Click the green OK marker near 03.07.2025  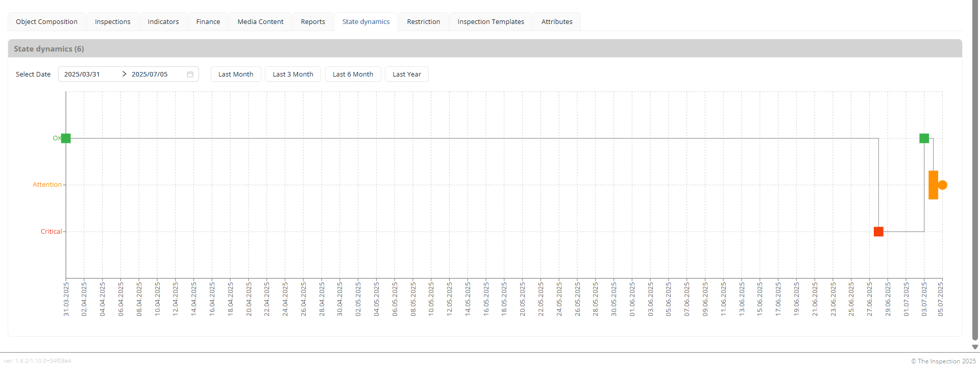(924, 138)
